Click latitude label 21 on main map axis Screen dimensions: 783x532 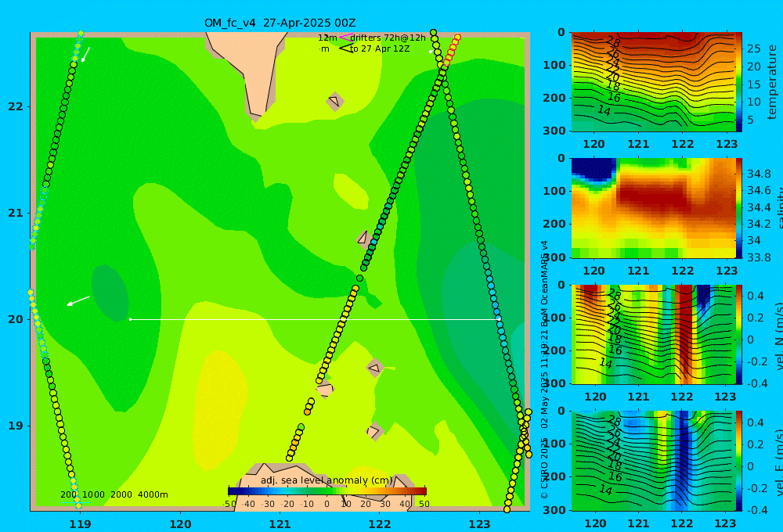(x=15, y=213)
